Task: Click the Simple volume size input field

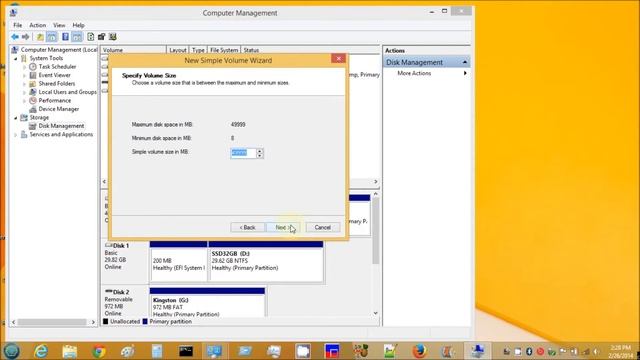Action: 243,153
